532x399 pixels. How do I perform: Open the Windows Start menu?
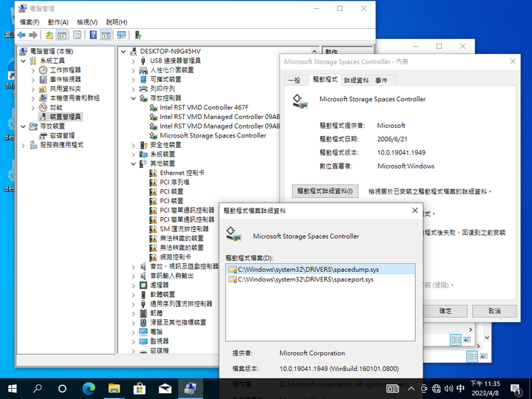(13, 389)
